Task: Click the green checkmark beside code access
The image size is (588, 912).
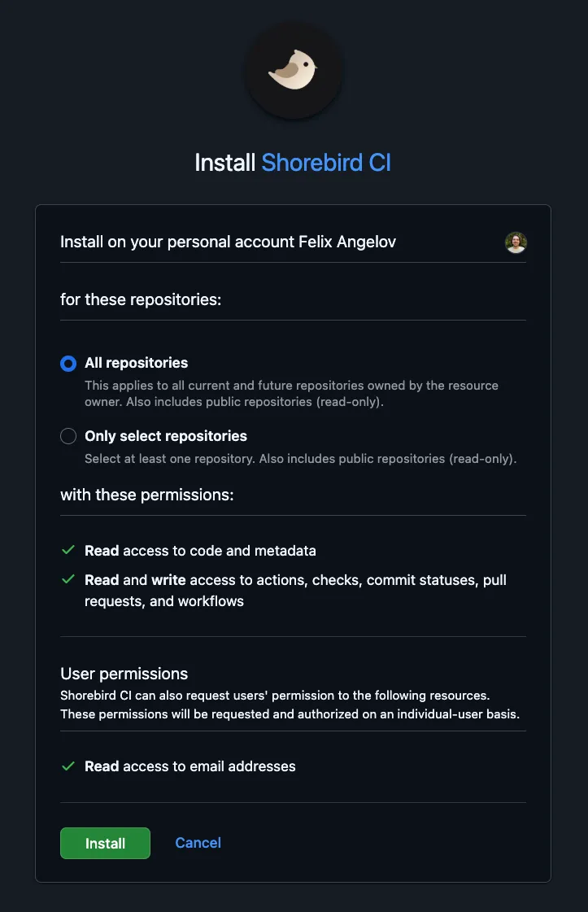Action: click(x=68, y=550)
